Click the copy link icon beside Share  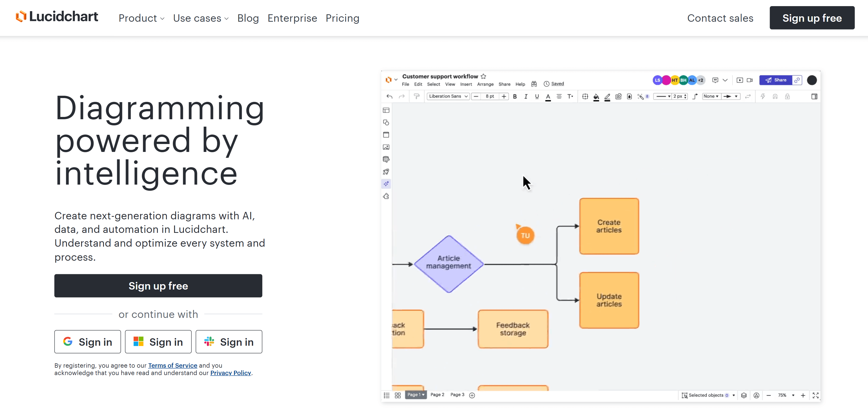pos(797,80)
